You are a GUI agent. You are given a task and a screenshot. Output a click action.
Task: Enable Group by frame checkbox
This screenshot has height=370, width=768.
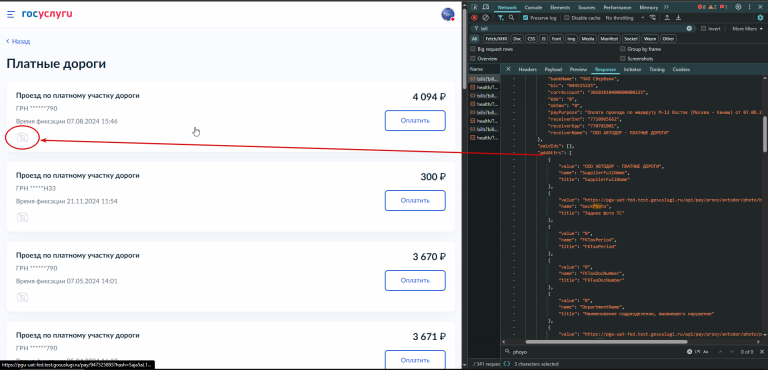(623, 49)
